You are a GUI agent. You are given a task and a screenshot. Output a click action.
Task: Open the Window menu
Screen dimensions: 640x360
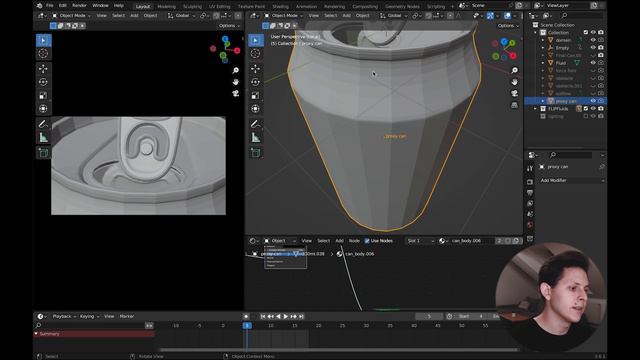click(100, 6)
